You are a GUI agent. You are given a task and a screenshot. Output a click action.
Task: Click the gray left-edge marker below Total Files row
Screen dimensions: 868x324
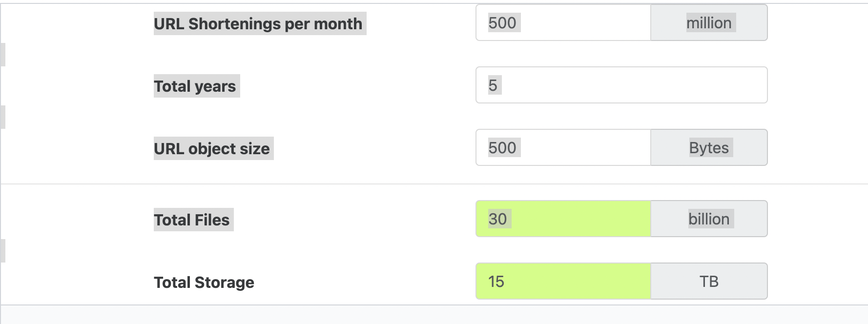pyautogui.click(x=3, y=251)
